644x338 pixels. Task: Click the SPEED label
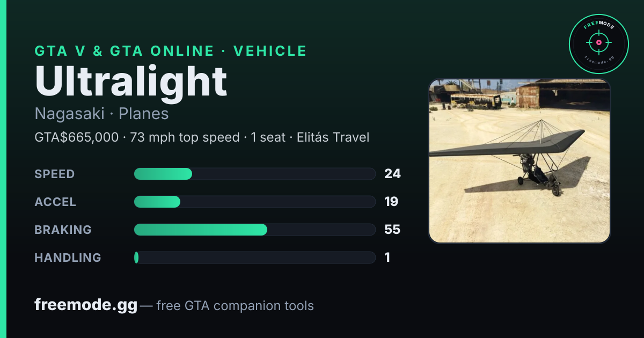pyautogui.click(x=55, y=174)
